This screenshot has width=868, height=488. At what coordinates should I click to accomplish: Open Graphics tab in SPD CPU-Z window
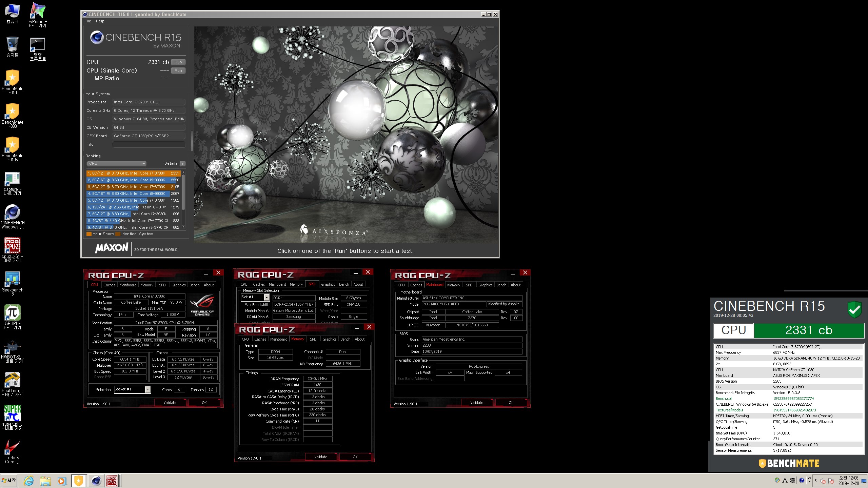tap(328, 284)
